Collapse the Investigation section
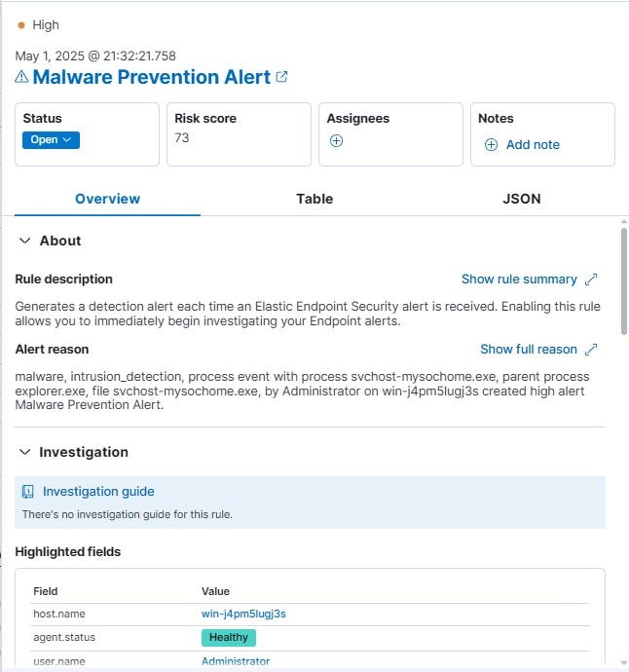Viewport: 629px width, 672px height. [x=25, y=452]
